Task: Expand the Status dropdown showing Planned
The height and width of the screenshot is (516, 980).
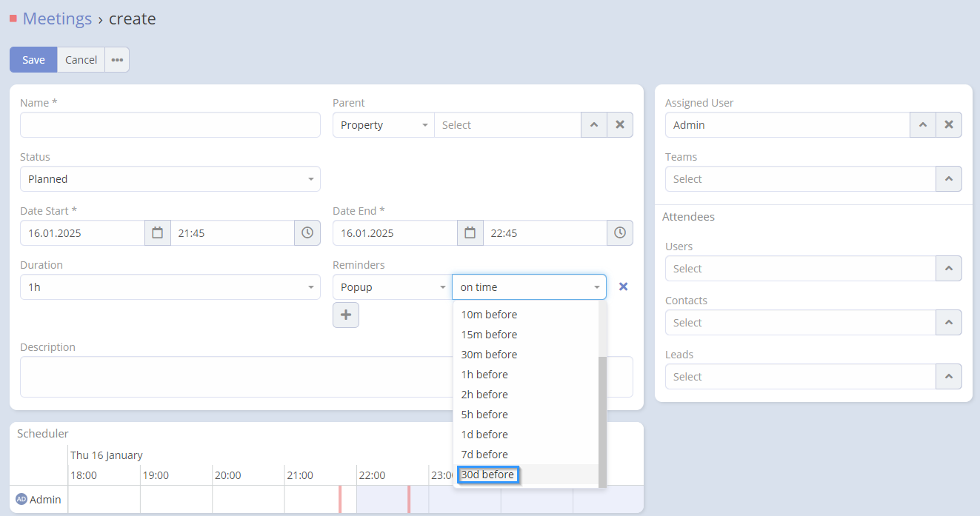Action: point(170,179)
